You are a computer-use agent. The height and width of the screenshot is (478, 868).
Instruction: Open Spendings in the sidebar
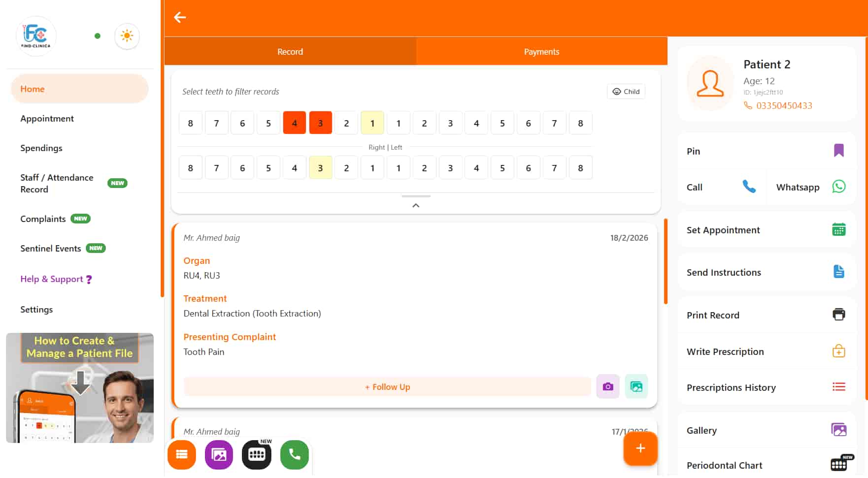[x=41, y=148]
